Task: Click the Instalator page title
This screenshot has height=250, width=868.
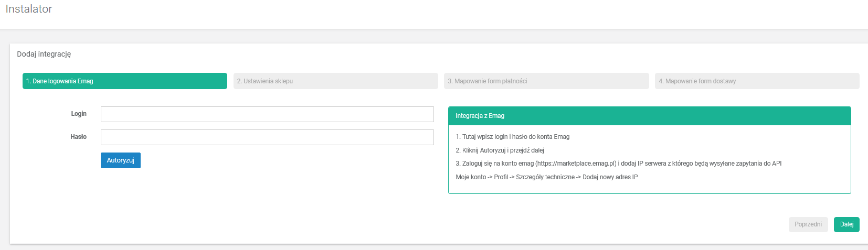Action: [x=29, y=9]
